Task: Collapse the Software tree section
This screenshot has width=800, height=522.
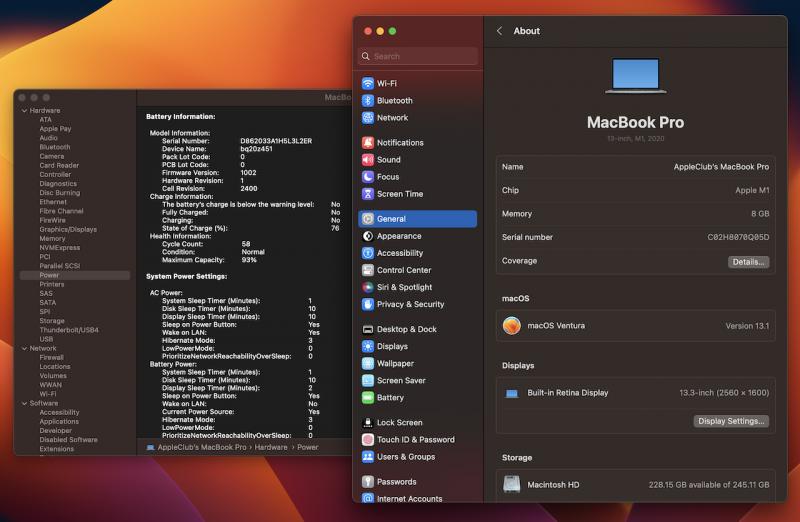Action: click(24, 404)
